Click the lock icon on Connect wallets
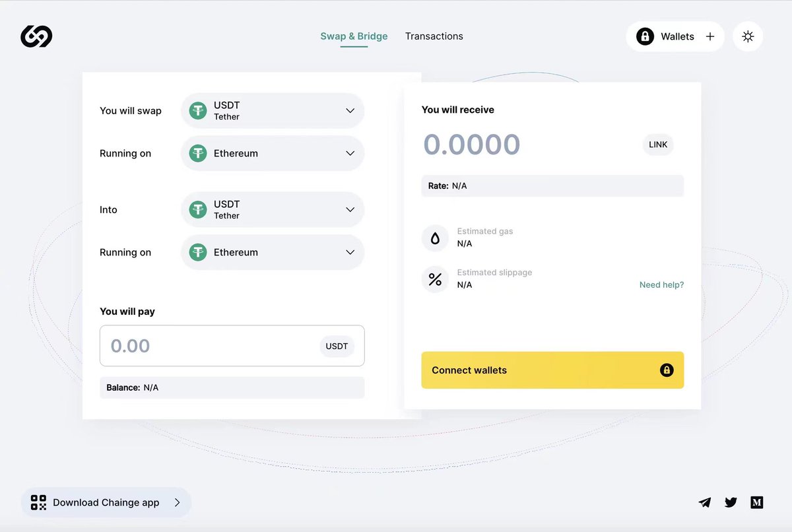The width and height of the screenshot is (792, 532). pyautogui.click(x=667, y=370)
